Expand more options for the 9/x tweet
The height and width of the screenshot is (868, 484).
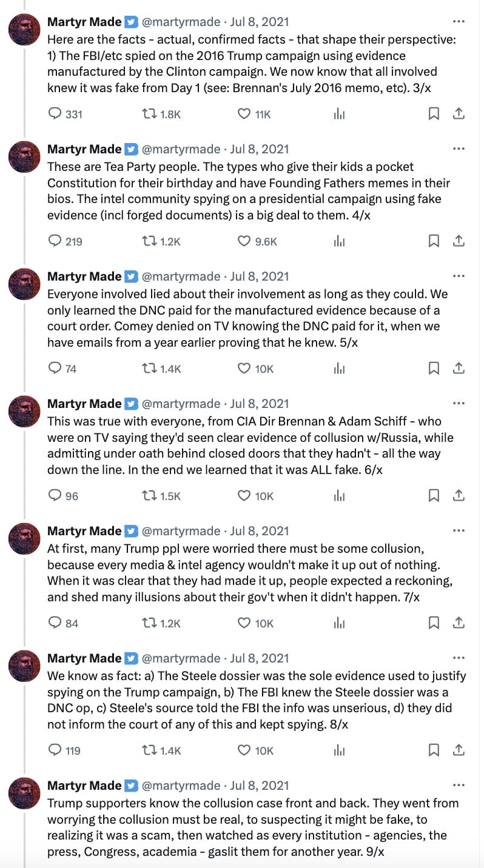(x=459, y=786)
